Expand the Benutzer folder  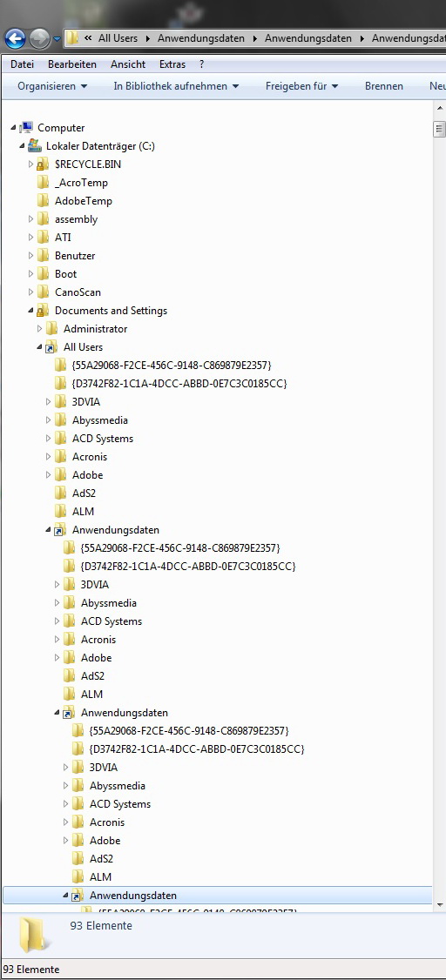(30, 256)
